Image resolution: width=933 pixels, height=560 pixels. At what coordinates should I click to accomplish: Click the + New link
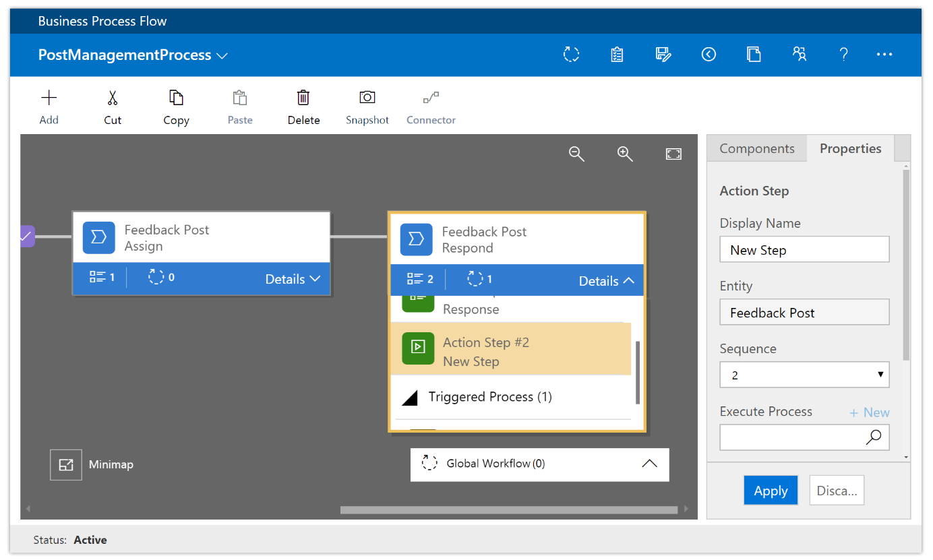point(870,412)
